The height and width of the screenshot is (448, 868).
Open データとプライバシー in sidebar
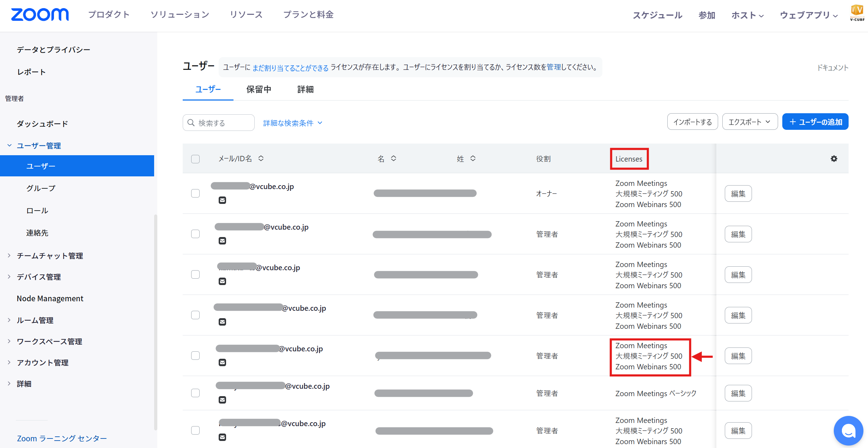[54, 50]
